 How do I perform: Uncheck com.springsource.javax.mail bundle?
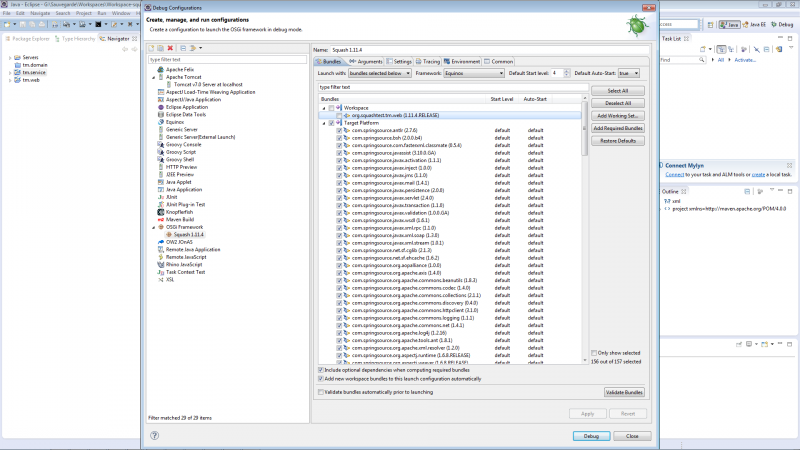point(339,183)
